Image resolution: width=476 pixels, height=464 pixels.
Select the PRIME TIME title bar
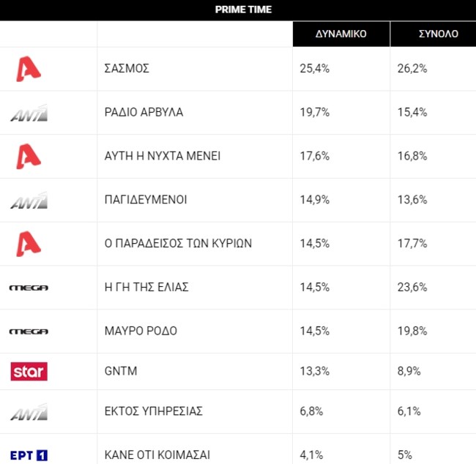coord(243,10)
